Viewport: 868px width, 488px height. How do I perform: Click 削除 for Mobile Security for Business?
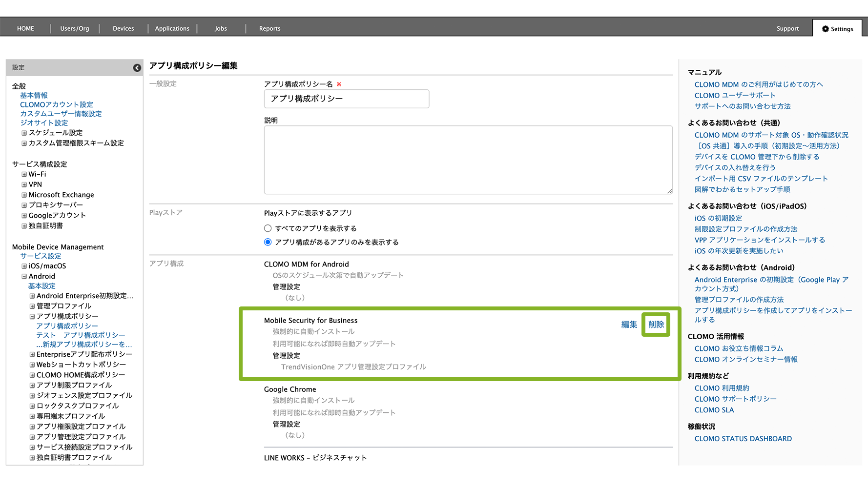tap(656, 325)
